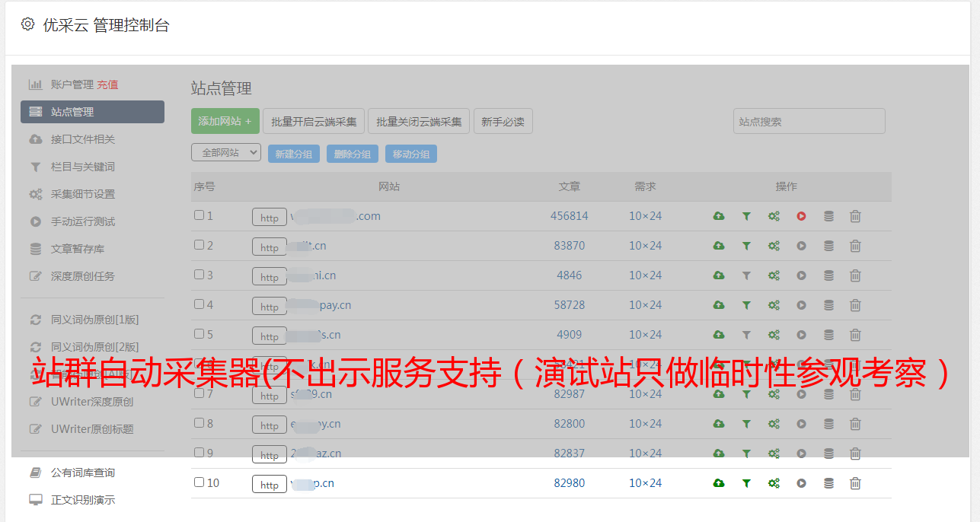980x522 pixels.
Task: Open gears icon in row 7 (82987)
Action: tap(774, 394)
